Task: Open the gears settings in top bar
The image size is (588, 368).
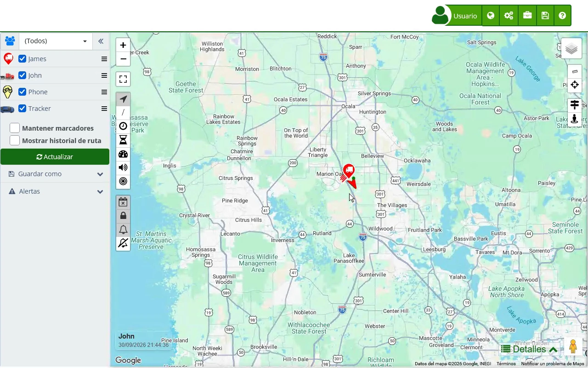Action: (509, 16)
